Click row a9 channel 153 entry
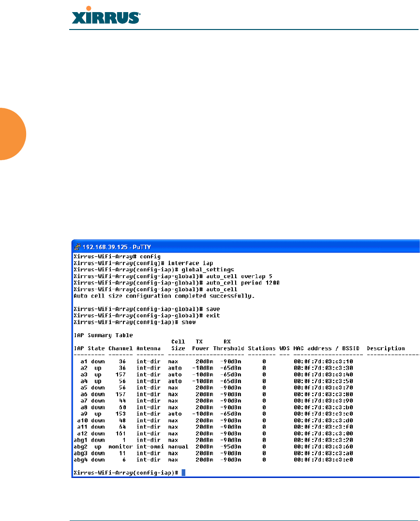Image resolution: width=420 pixels, height=521 pixels. point(120,414)
